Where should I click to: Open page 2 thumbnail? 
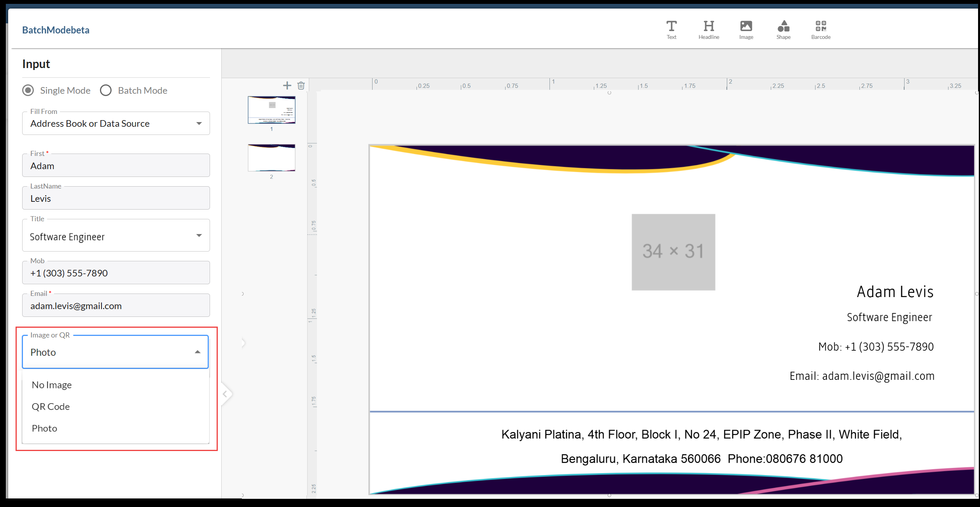coord(271,158)
